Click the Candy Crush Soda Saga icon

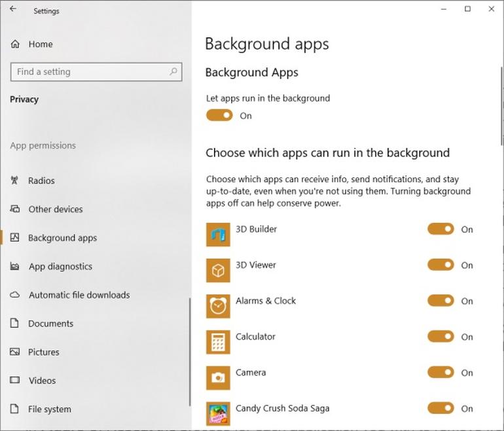218,413
